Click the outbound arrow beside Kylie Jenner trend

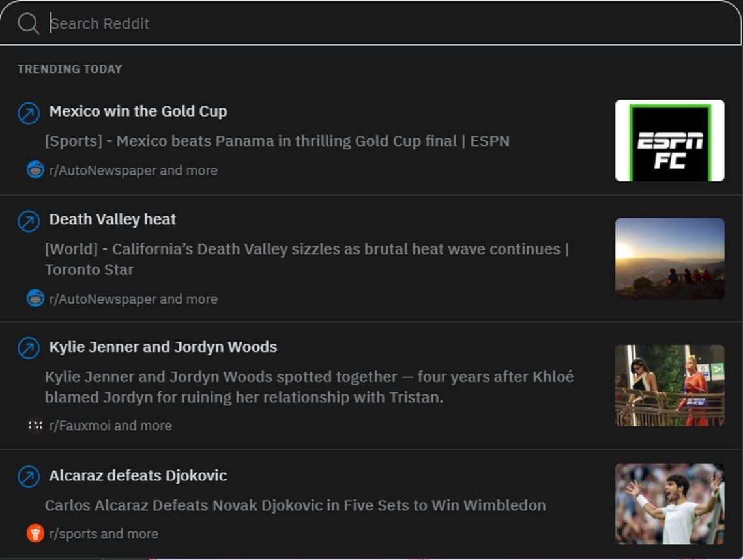pos(27,347)
